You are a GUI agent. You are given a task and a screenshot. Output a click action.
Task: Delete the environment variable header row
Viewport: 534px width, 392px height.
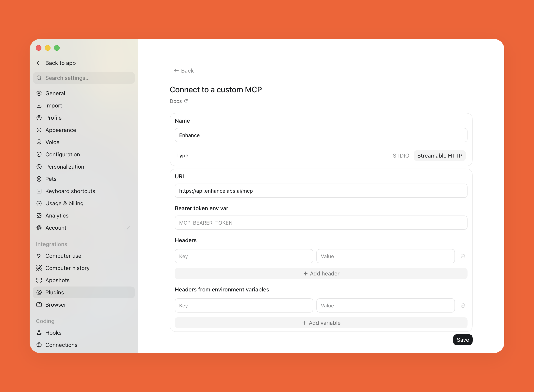[463, 305]
